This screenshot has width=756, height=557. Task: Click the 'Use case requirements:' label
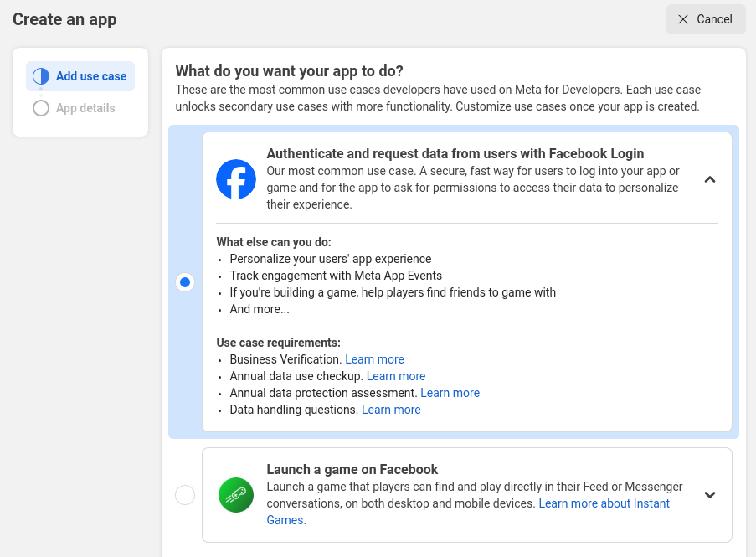coord(278,343)
